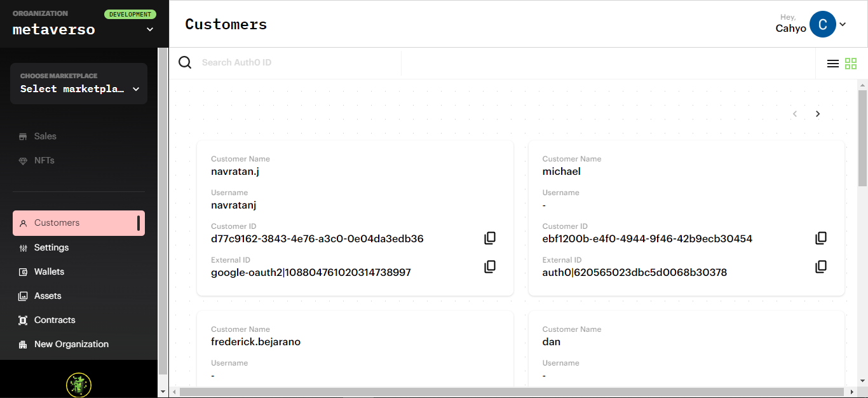Click ID d77c9162-3843-4e76-a3c0-0e04da3edb36

click(x=317, y=239)
